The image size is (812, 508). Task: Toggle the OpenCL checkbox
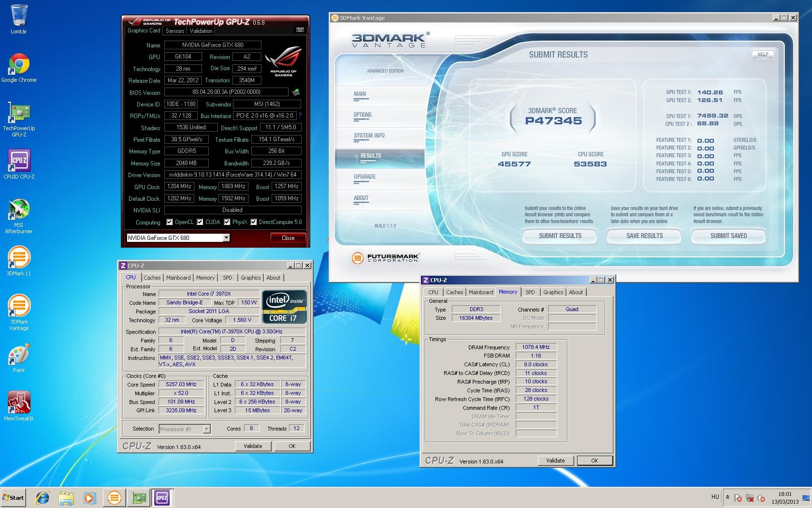170,222
